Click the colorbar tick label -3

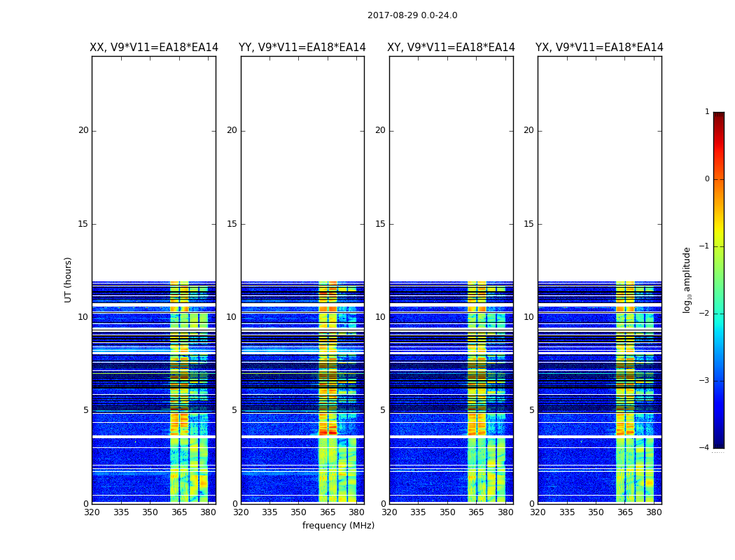pyautogui.click(x=704, y=381)
